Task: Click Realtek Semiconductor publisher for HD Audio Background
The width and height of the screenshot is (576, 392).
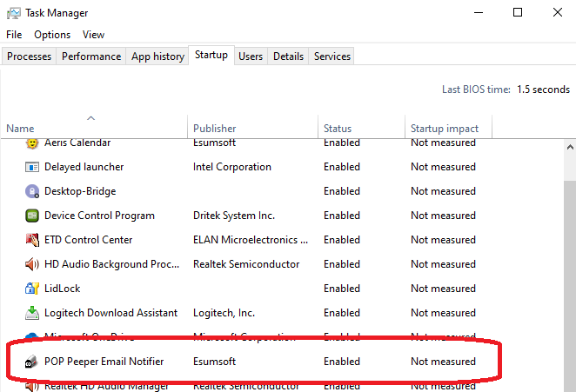Action: (x=246, y=264)
